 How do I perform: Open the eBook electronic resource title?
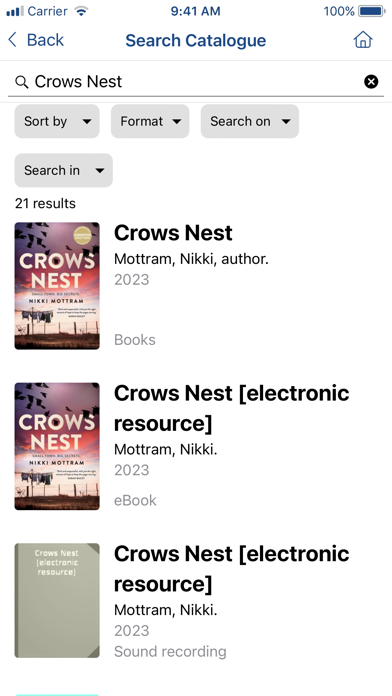pos(232,408)
